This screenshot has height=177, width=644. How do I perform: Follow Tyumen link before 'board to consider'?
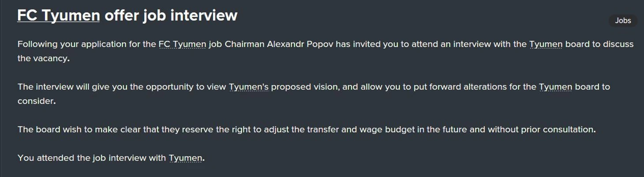click(x=555, y=87)
